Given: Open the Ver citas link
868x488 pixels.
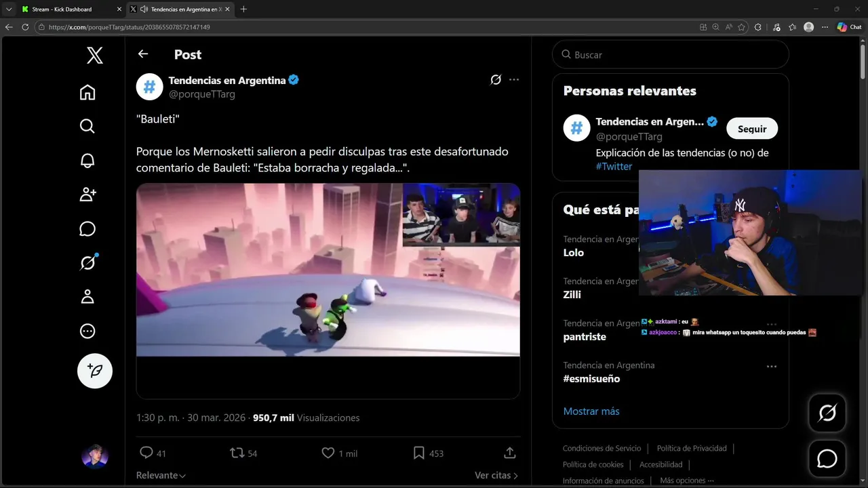Looking at the screenshot, I should point(496,476).
